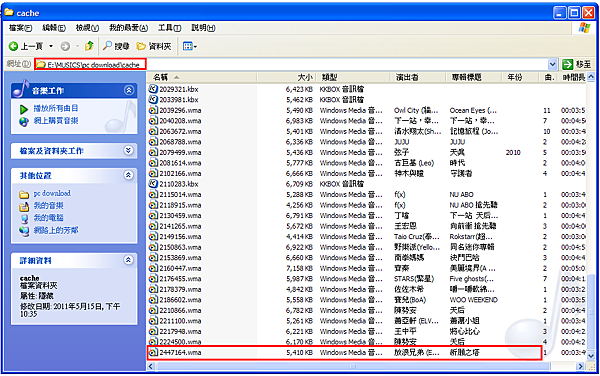Sort by the 演出者 column header

(417, 77)
